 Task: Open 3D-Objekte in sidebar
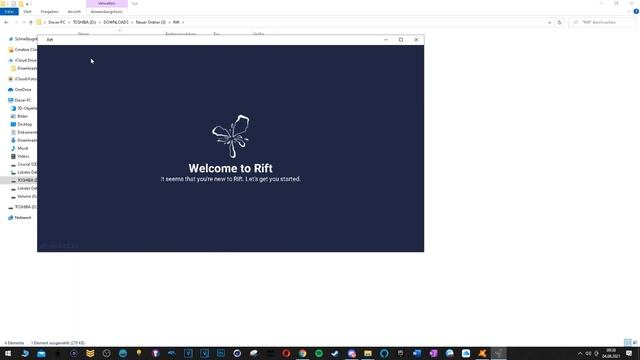click(24, 108)
